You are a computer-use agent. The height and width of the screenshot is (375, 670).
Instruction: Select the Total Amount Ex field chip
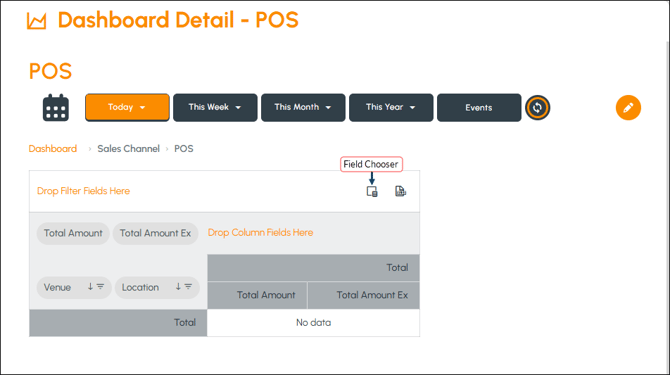[155, 233]
